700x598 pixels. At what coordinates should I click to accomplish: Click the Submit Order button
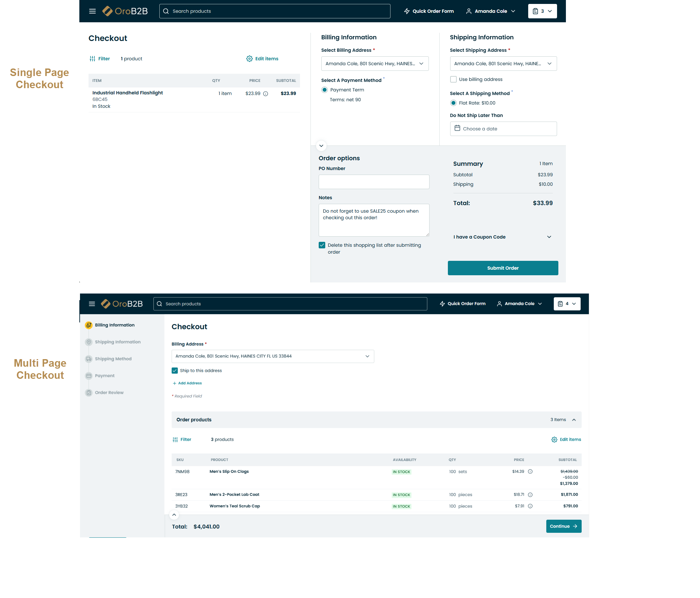click(502, 268)
